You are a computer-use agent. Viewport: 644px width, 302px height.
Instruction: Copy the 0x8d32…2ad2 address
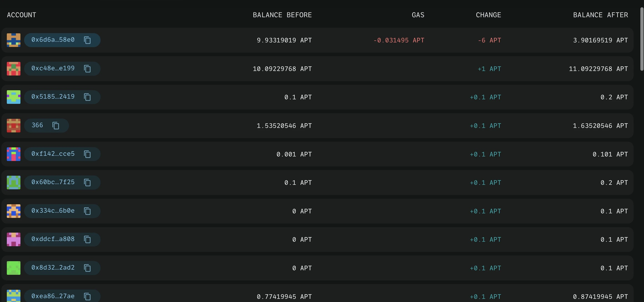pos(87,268)
